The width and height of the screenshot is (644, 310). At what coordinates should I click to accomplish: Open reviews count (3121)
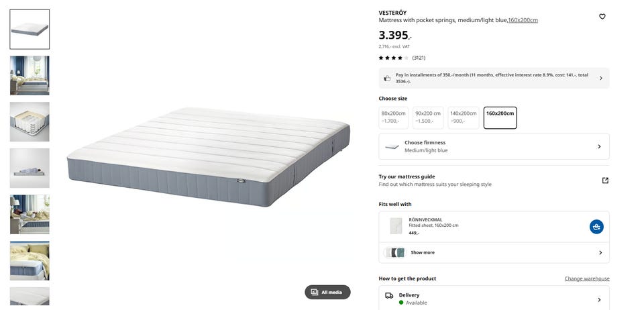pos(419,58)
